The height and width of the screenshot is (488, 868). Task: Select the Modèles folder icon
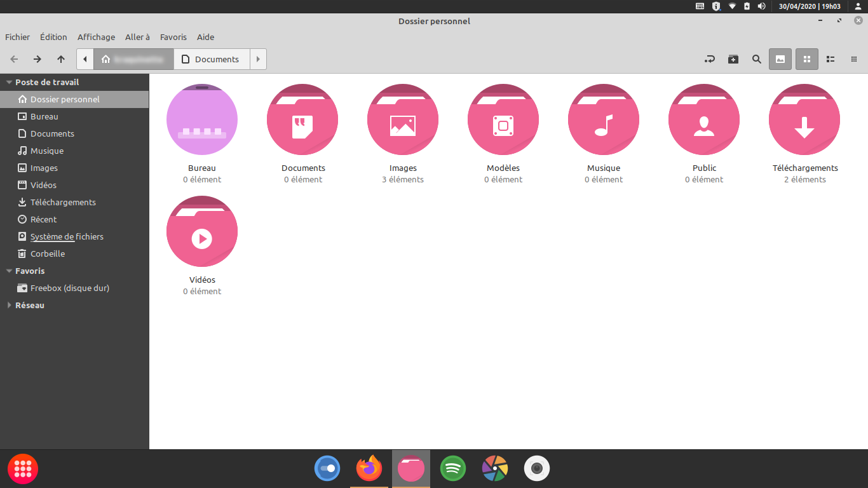pos(503,119)
